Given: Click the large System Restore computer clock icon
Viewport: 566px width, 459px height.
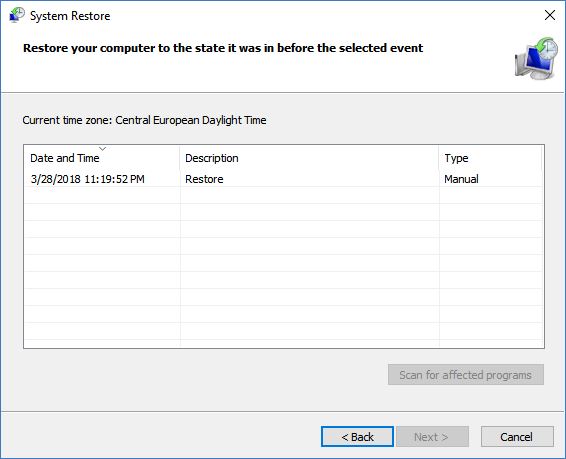Looking at the screenshot, I should pos(536,58).
